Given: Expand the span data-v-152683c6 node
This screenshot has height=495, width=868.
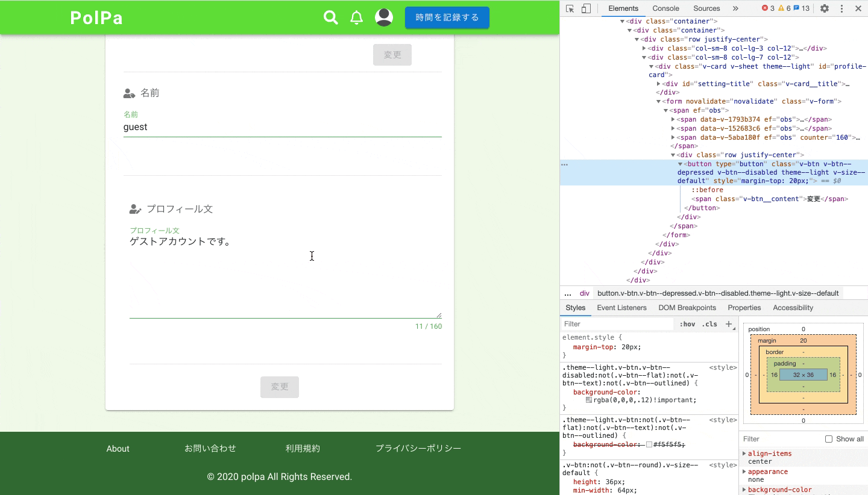Looking at the screenshot, I should click(673, 128).
